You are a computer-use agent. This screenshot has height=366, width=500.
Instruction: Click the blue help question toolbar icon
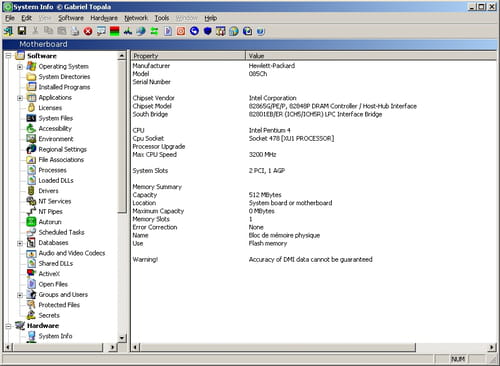point(261,31)
